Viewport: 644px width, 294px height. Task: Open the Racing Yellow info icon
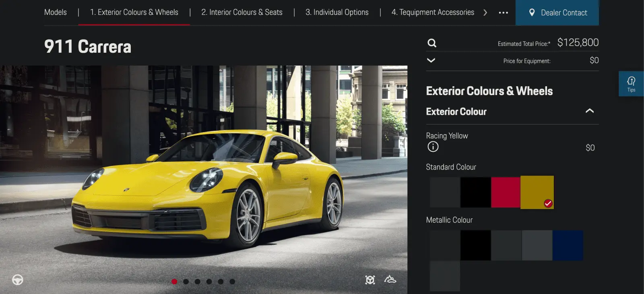[433, 147]
